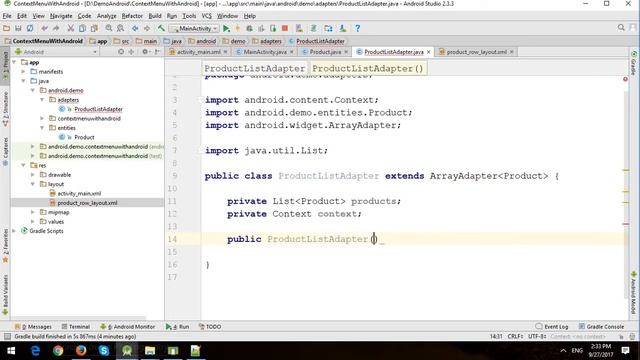Click the red Stop button
This screenshot has width=640, height=360.
pos(285,29)
